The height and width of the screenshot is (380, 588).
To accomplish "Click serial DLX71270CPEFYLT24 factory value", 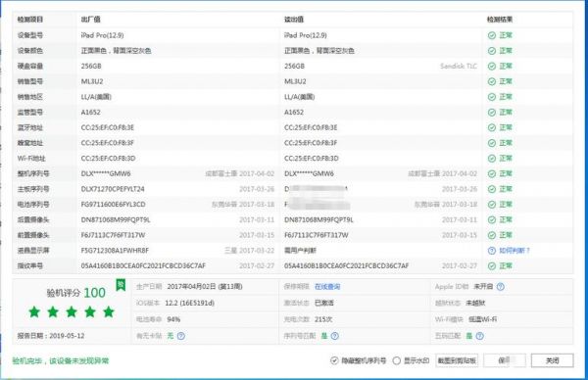I will (113, 189).
